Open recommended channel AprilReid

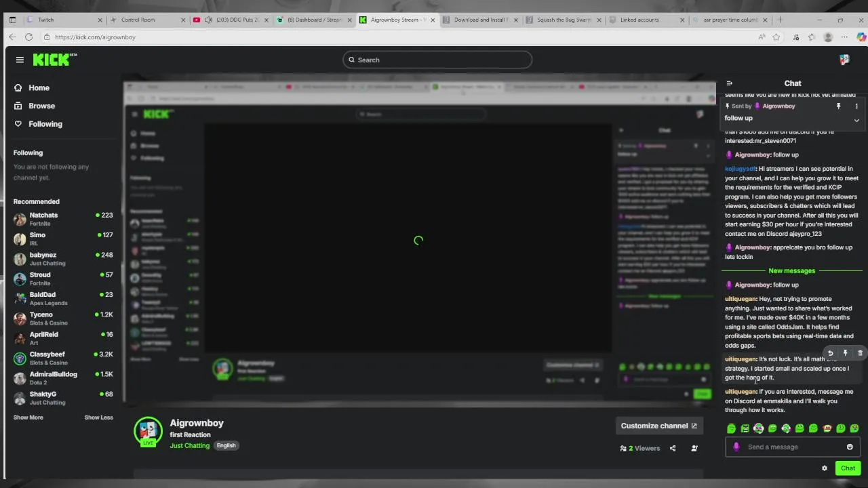tap(63, 338)
